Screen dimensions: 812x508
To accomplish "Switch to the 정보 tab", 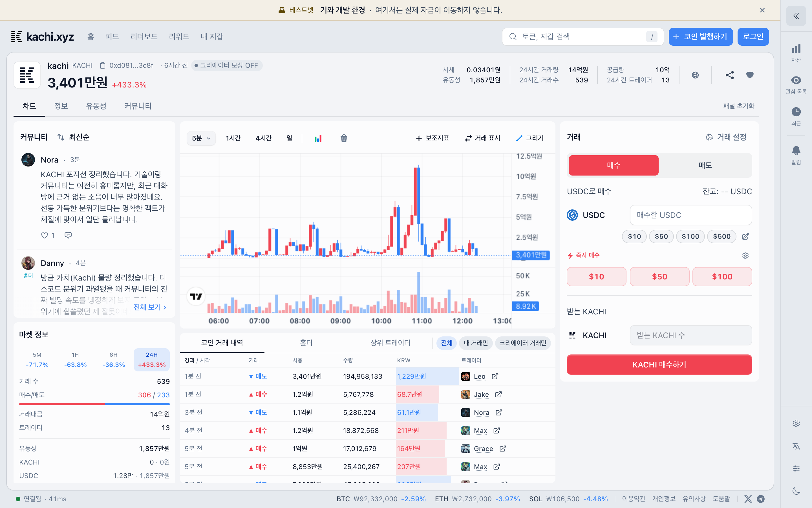I will coord(61,106).
